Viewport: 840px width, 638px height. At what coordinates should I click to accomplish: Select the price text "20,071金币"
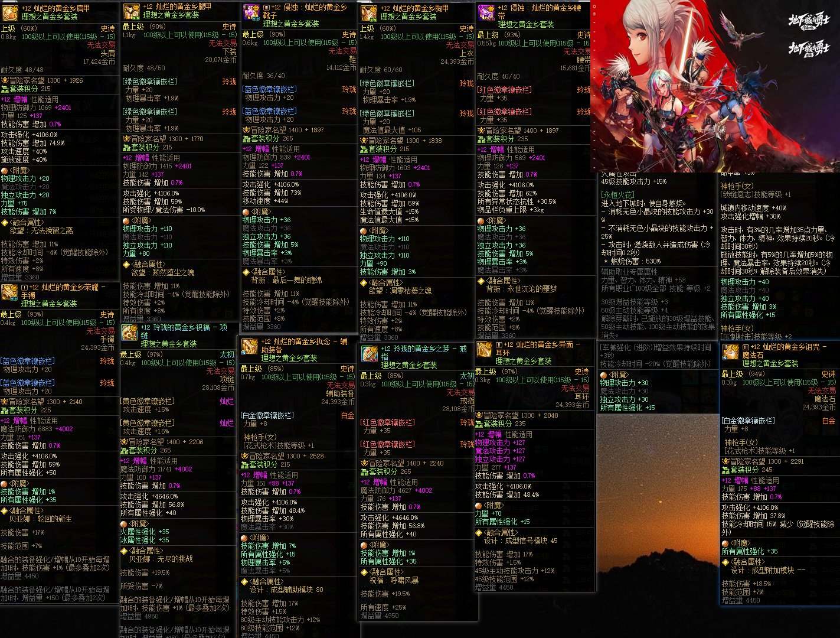(x=221, y=60)
